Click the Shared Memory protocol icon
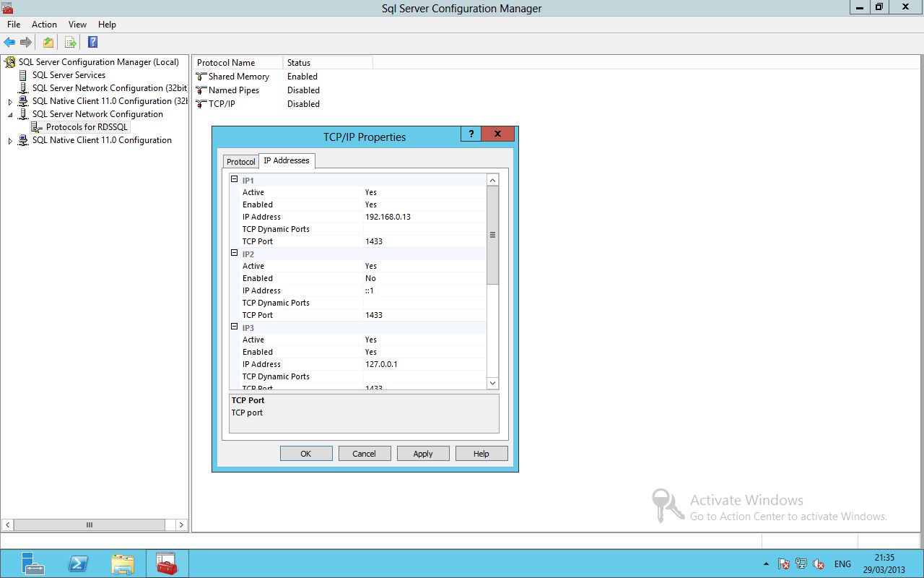 click(201, 77)
